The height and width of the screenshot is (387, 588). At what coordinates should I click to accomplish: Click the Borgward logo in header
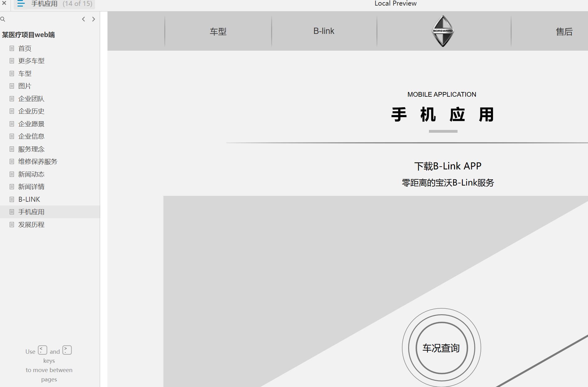(443, 31)
